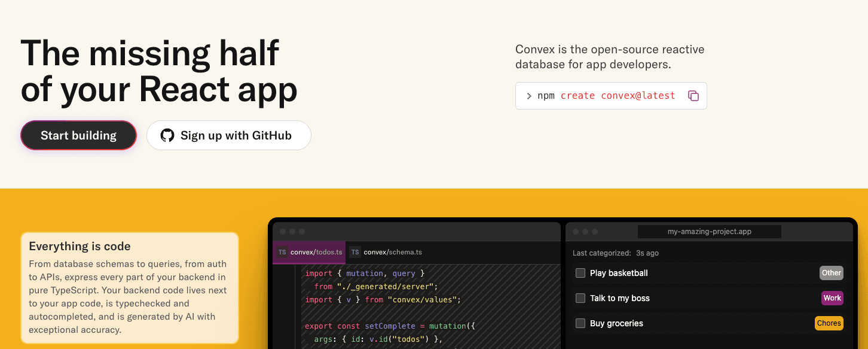Click the leftmost window dot of the code editor
This screenshot has width=868, height=349.
click(x=282, y=232)
